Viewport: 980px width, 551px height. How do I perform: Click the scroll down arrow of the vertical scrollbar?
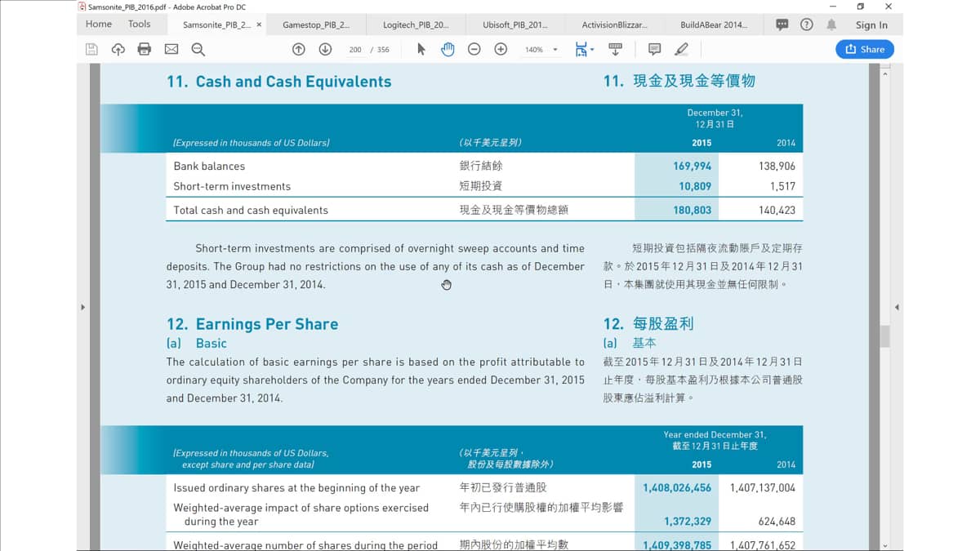(885, 544)
